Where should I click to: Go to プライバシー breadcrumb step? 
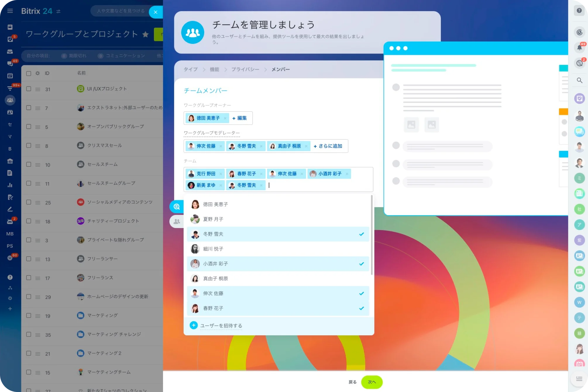point(245,69)
